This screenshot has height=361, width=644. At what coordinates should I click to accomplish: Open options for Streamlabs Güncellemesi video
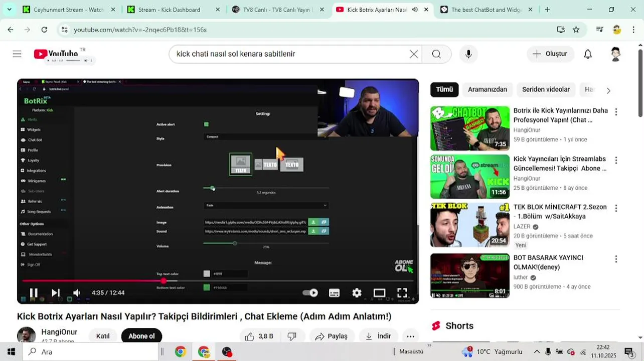(x=616, y=160)
